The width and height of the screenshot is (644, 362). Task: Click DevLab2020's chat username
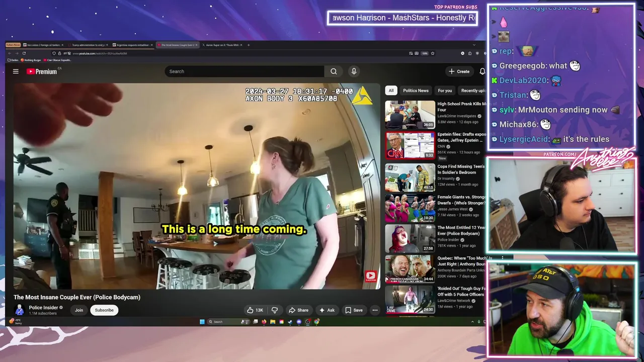click(x=523, y=80)
